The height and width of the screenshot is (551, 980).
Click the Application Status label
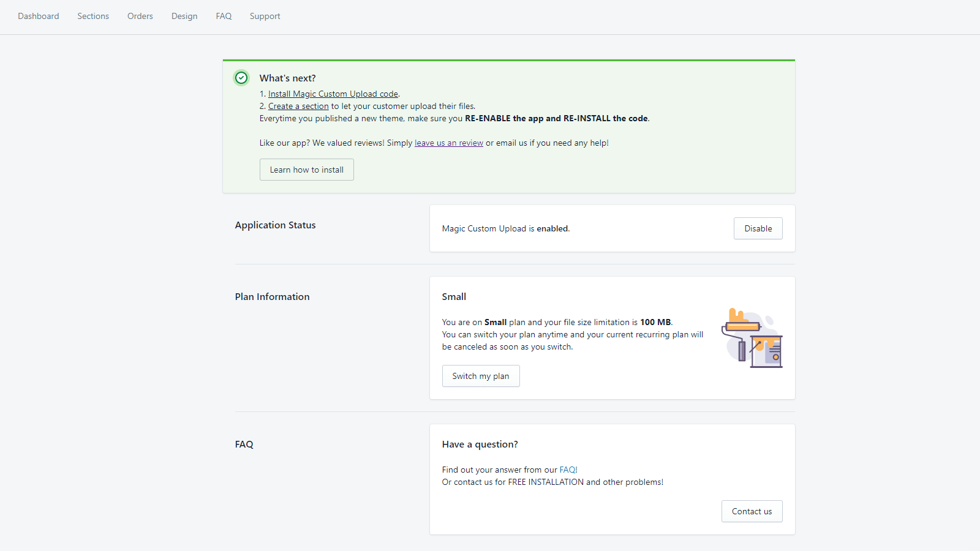[x=275, y=225]
